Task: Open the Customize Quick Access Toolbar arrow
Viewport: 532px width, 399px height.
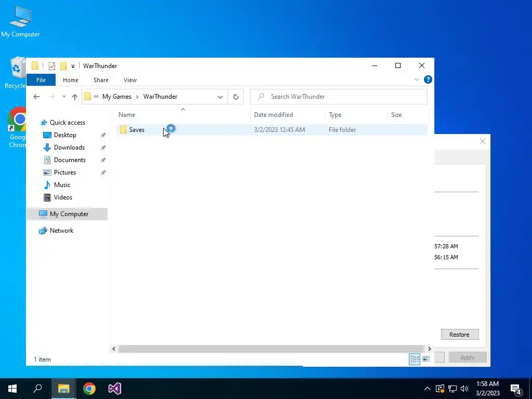Action: click(73, 66)
